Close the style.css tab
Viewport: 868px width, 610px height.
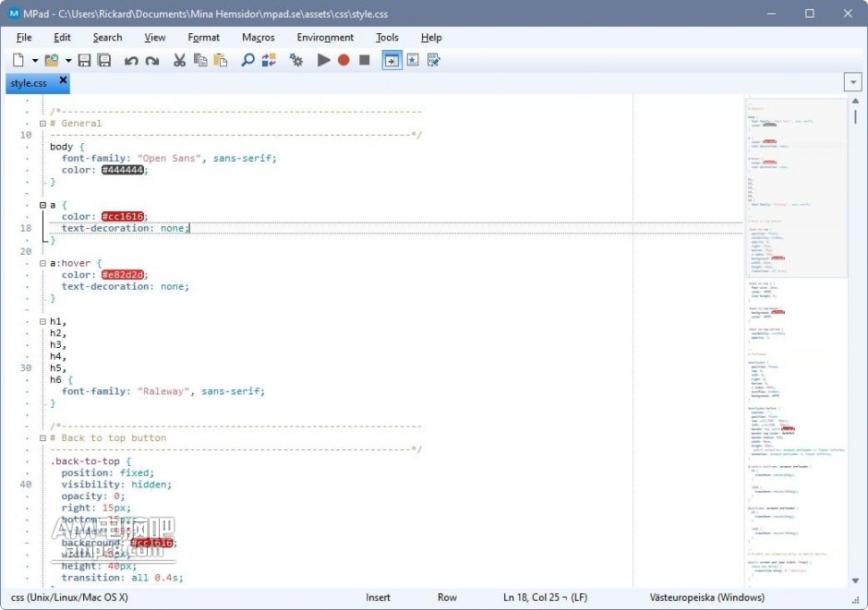(x=63, y=80)
